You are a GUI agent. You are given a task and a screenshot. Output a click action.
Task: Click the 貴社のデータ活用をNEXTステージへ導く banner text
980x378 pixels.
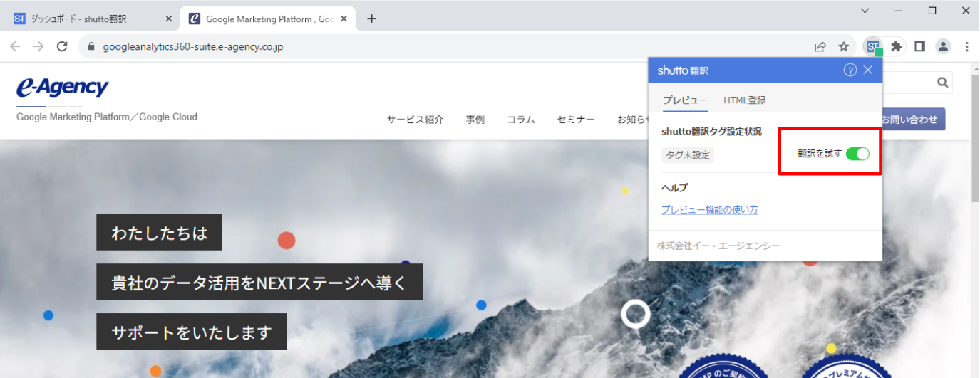(259, 283)
